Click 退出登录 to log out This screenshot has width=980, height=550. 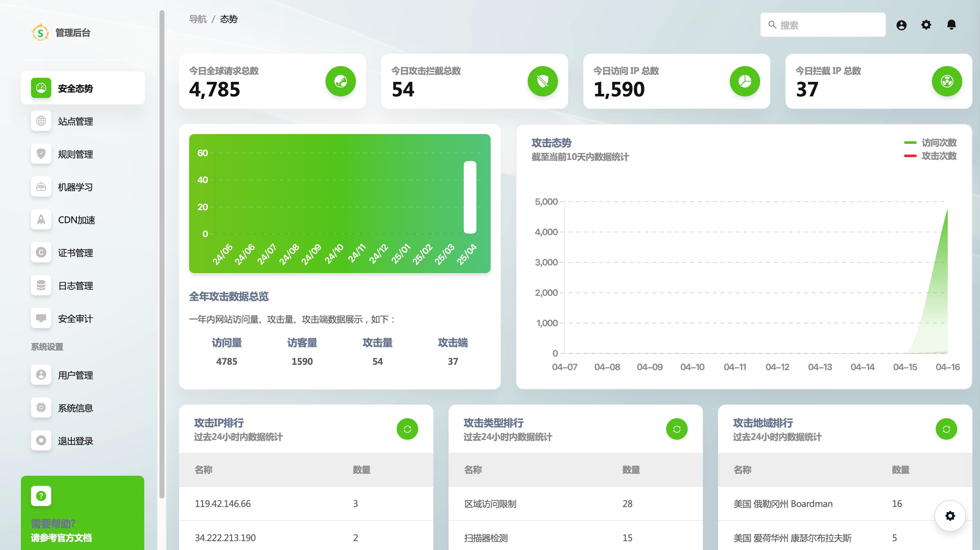(x=75, y=441)
